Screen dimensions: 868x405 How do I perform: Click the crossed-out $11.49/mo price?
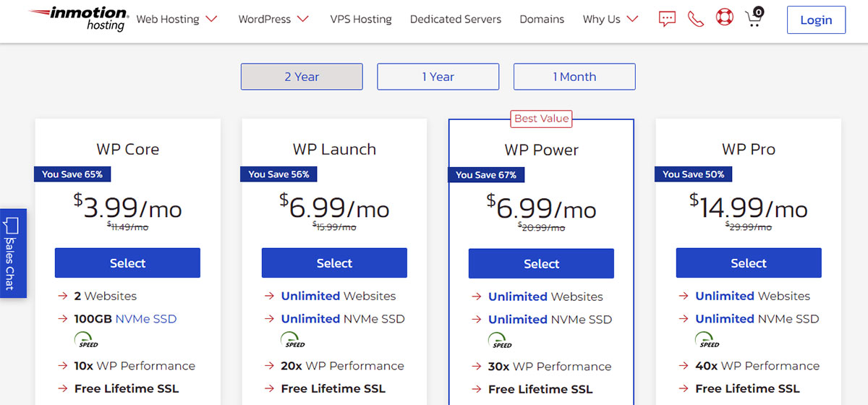click(127, 227)
